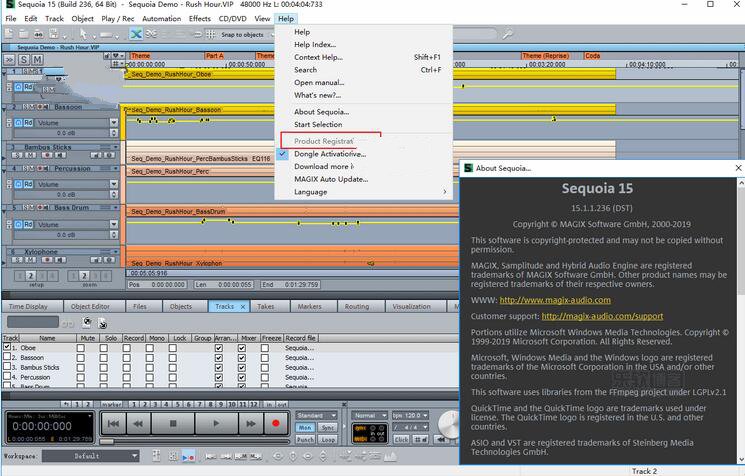The width and height of the screenshot is (745, 476).
Task: Jump to start with the skip-back button
Action: point(113,423)
